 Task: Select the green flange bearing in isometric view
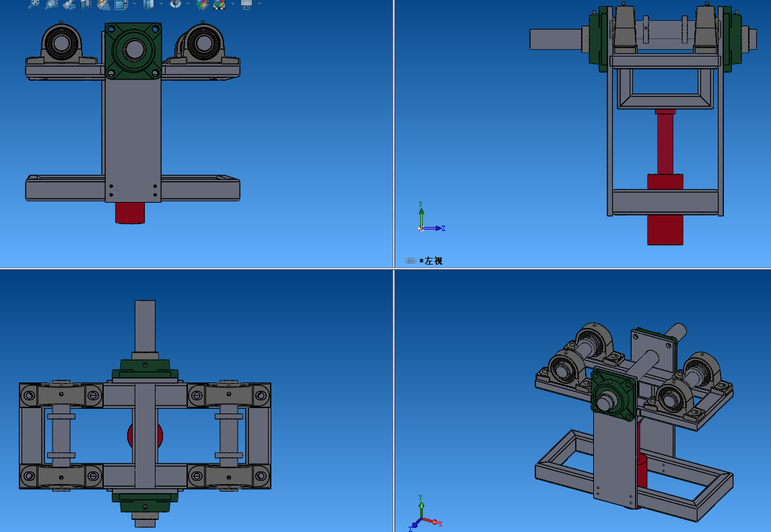[613, 395]
